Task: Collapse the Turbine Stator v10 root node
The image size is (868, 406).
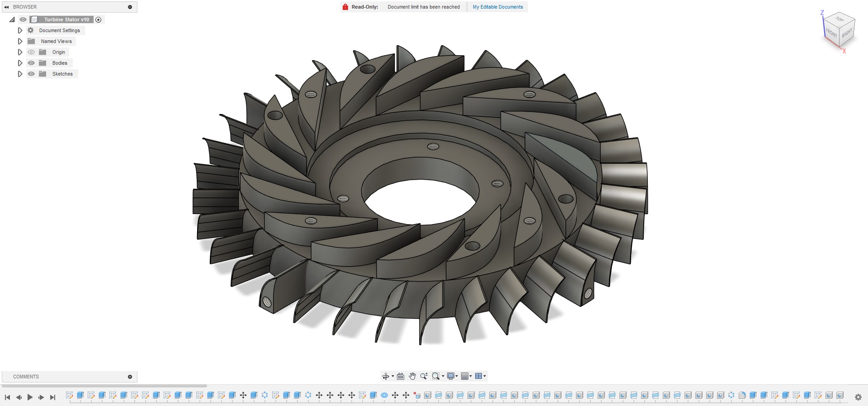Action: pos(12,19)
